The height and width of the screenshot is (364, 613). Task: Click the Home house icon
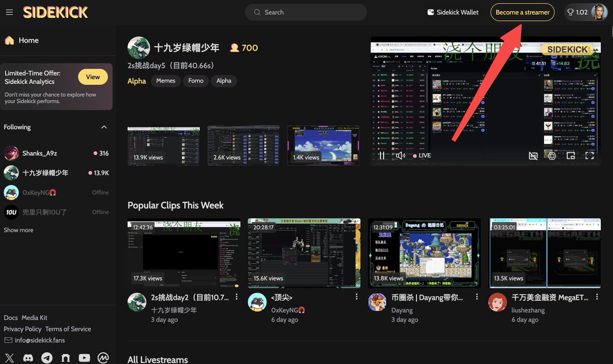coord(9,40)
